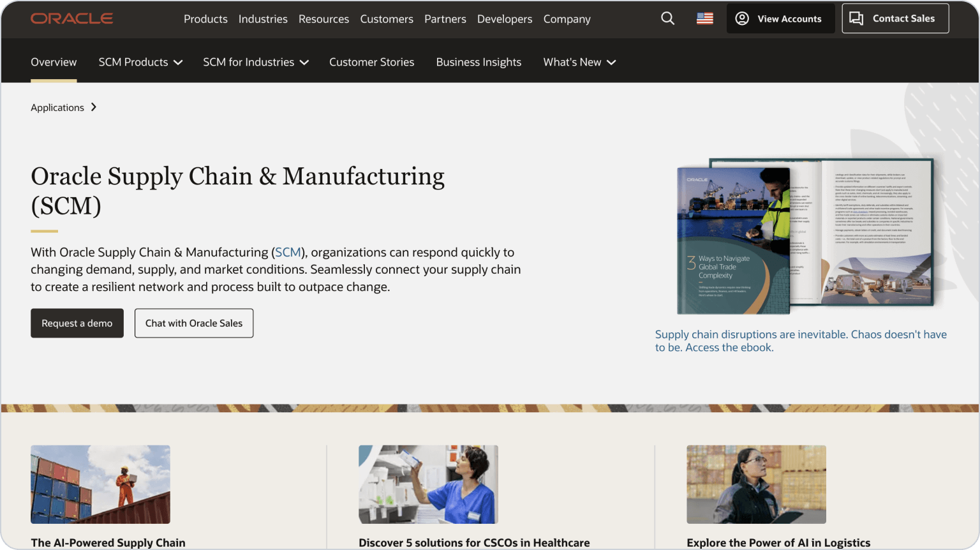Expand the SCM for Industries dropdown
Screen dimensions: 980x550
tap(256, 62)
